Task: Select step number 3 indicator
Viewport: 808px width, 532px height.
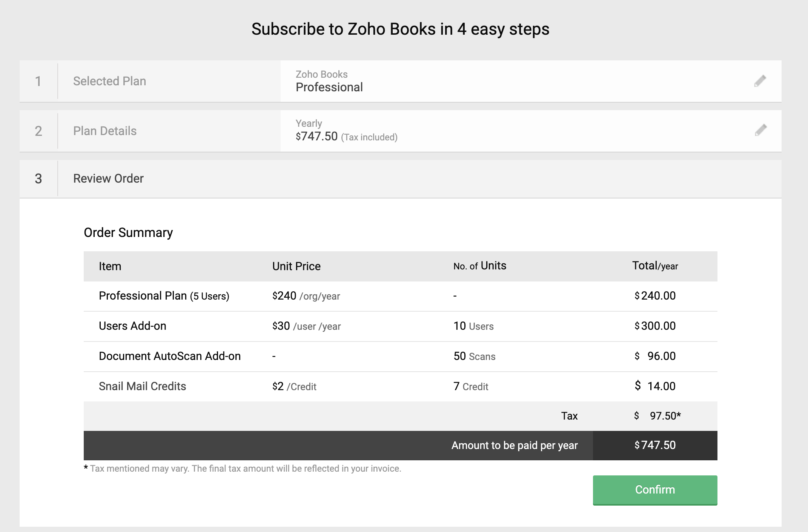Action: (38, 178)
